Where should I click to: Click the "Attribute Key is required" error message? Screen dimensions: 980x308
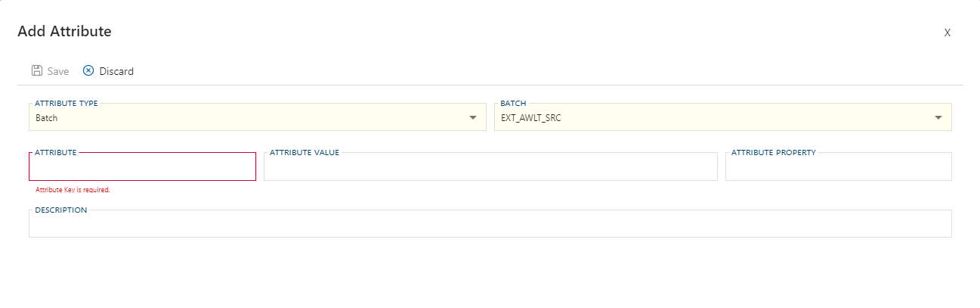(73, 190)
